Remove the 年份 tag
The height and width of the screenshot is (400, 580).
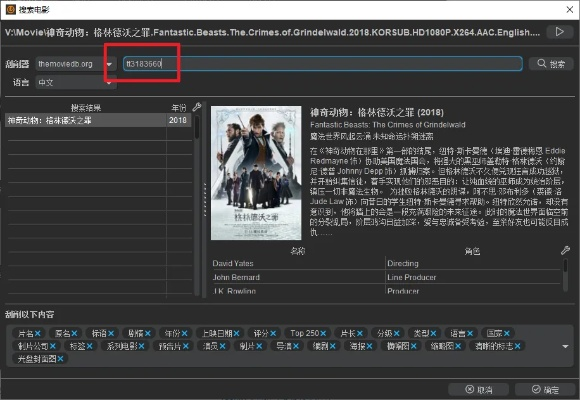[184, 333]
